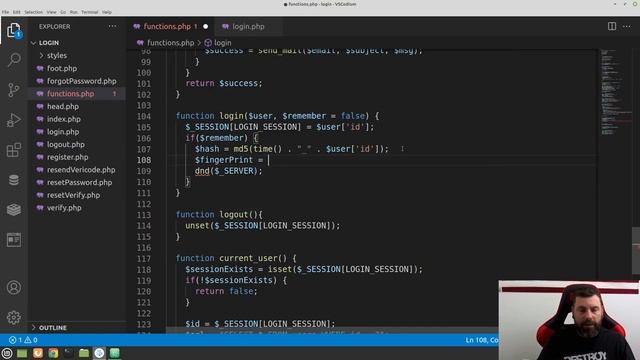The width and height of the screenshot is (640, 360).
Task: Open the Terminal menu
Action: 89,12
